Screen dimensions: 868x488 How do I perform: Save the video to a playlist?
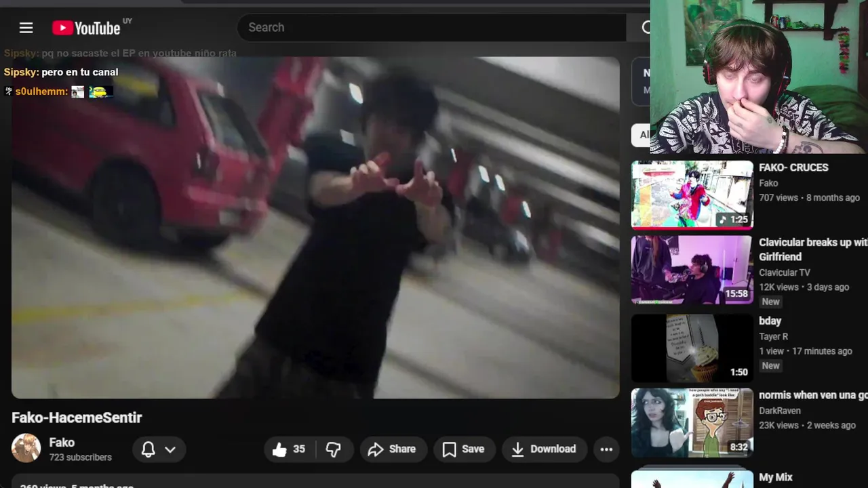click(x=463, y=449)
